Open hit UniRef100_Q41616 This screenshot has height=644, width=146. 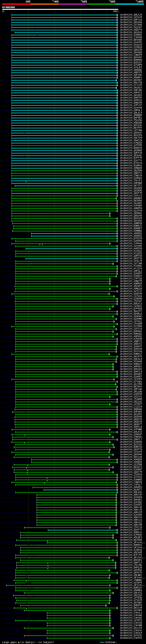click(131, 32)
